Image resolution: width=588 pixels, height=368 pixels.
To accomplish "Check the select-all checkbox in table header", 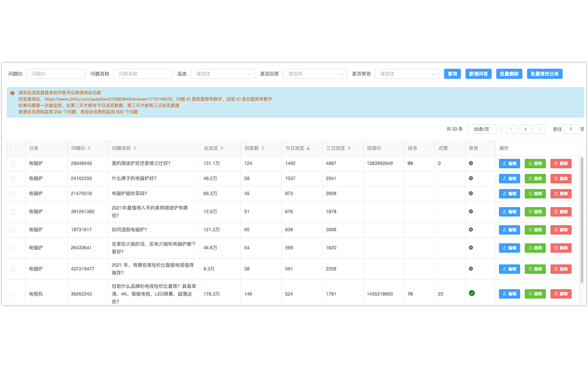I will pyautogui.click(x=13, y=148).
